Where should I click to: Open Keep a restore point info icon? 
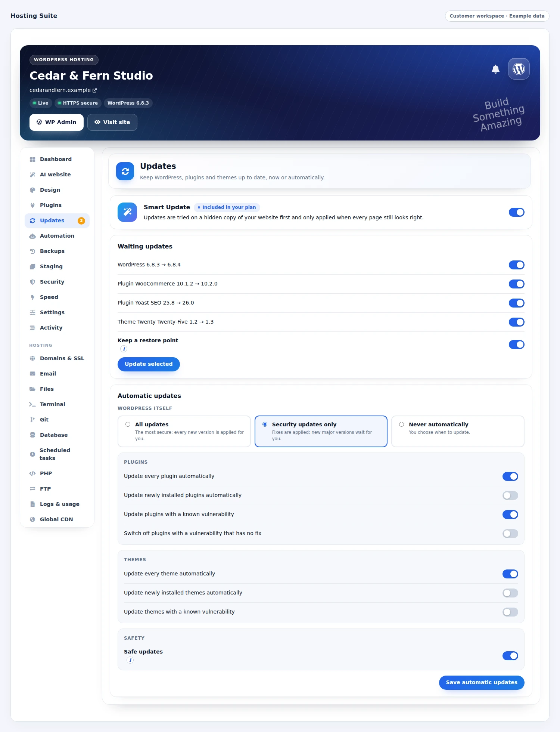click(x=124, y=349)
